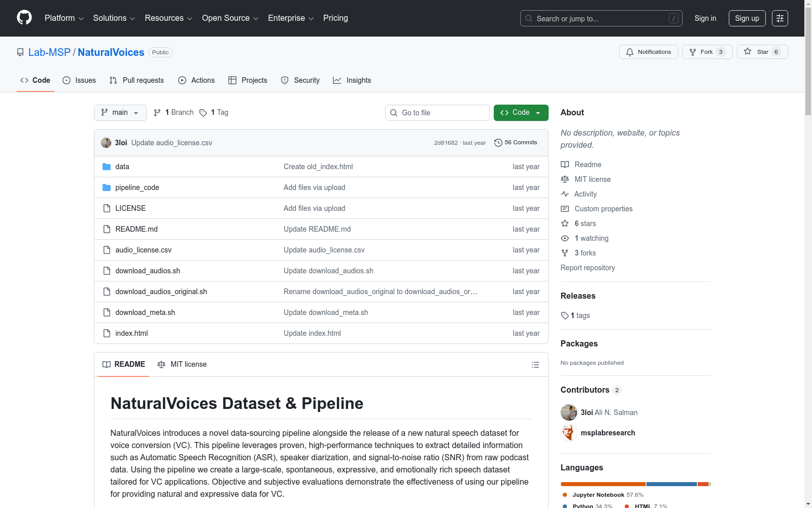Screen dimensions: 812x508
Task: Click the 3loi avatar in commit bar
Action: coord(106,143)
